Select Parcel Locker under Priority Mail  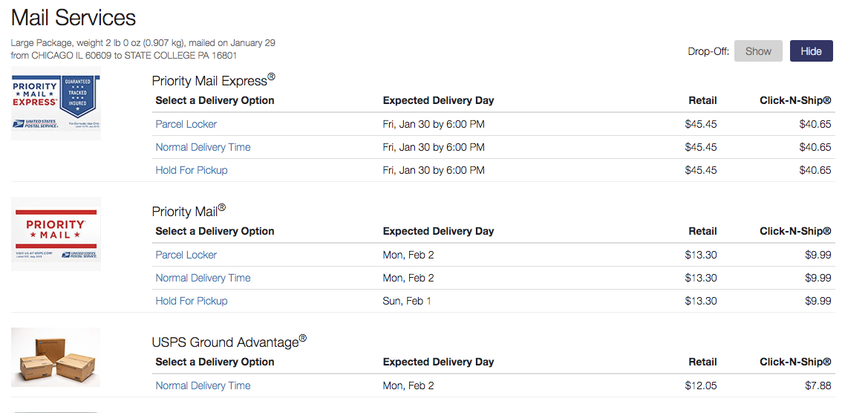(186, 255)
